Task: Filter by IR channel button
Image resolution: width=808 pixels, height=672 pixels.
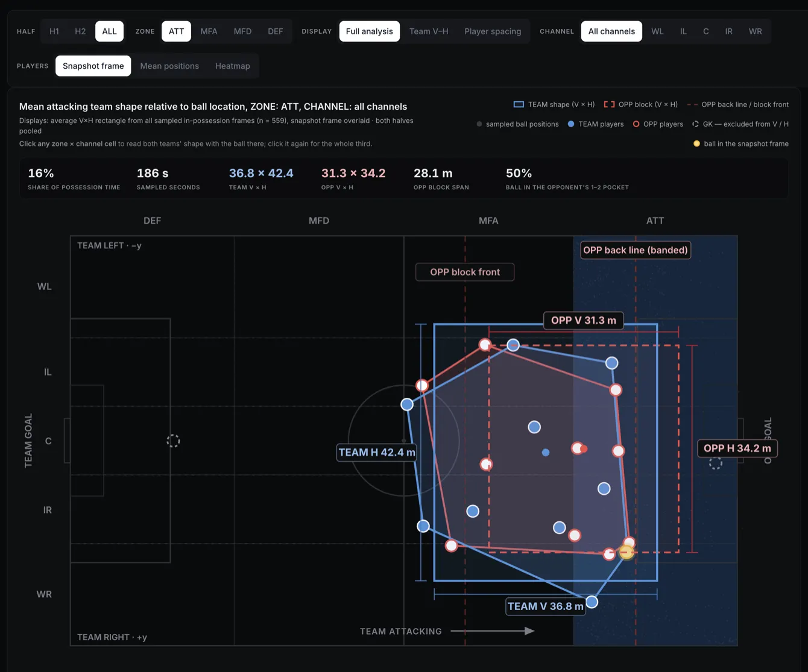Action: point(728,31)
